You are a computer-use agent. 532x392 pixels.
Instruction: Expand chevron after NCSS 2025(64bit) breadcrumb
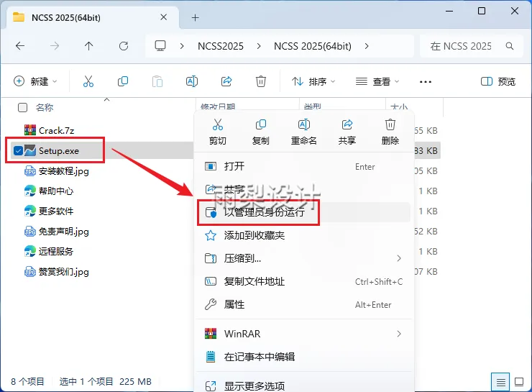point(367,46)
